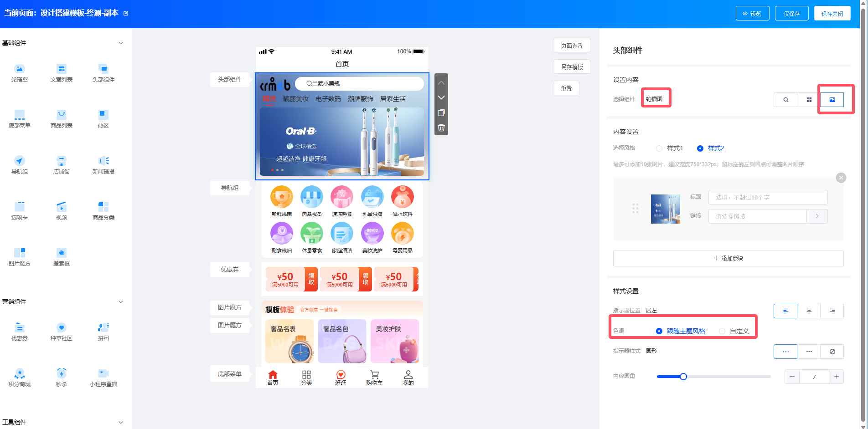
Task: Switch header component to search icon option
Action: click(x=785, y=100)
